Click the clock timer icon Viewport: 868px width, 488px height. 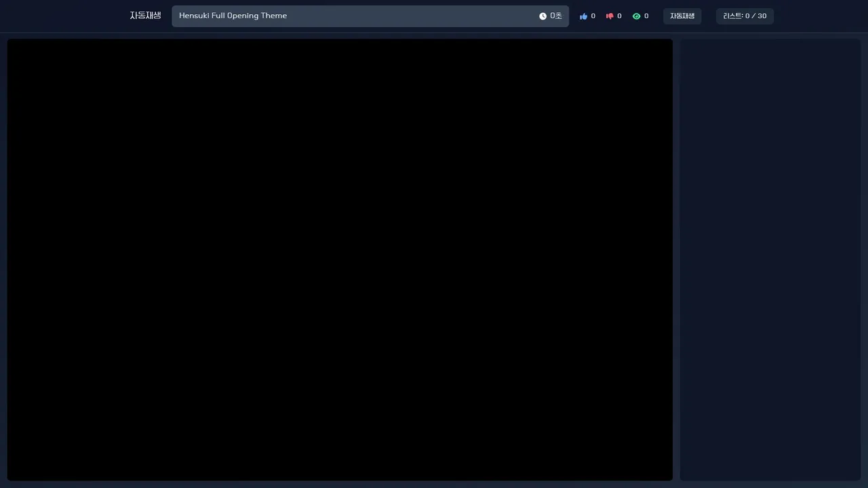tap(542, 16)
